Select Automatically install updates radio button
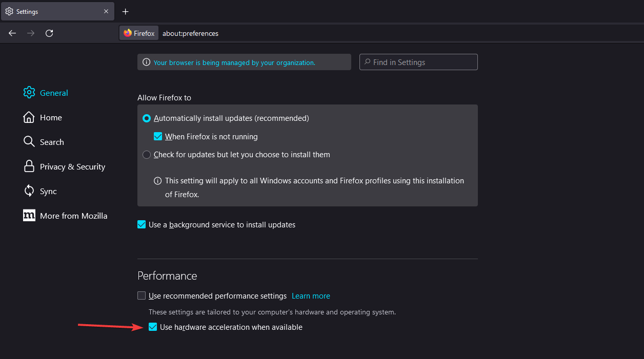 147,118
